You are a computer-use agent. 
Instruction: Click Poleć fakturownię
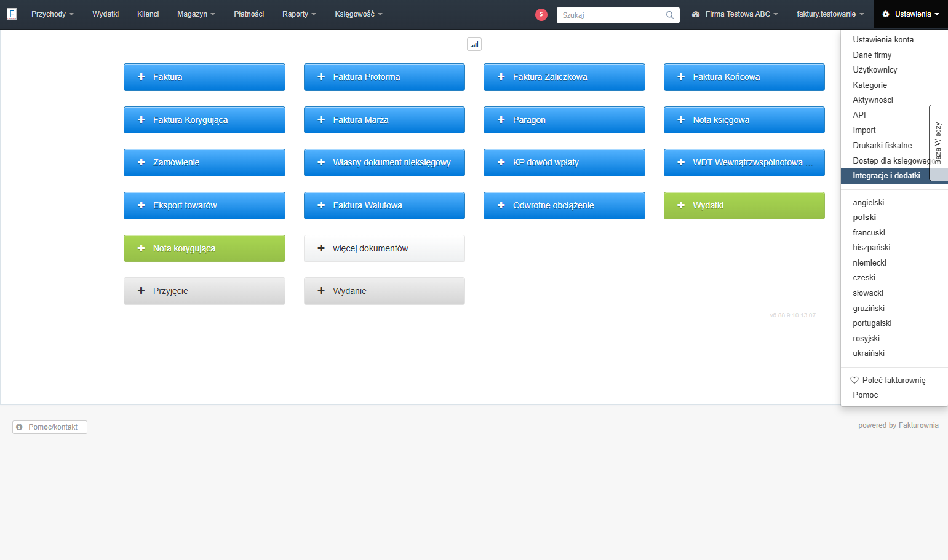coord(888,380)
